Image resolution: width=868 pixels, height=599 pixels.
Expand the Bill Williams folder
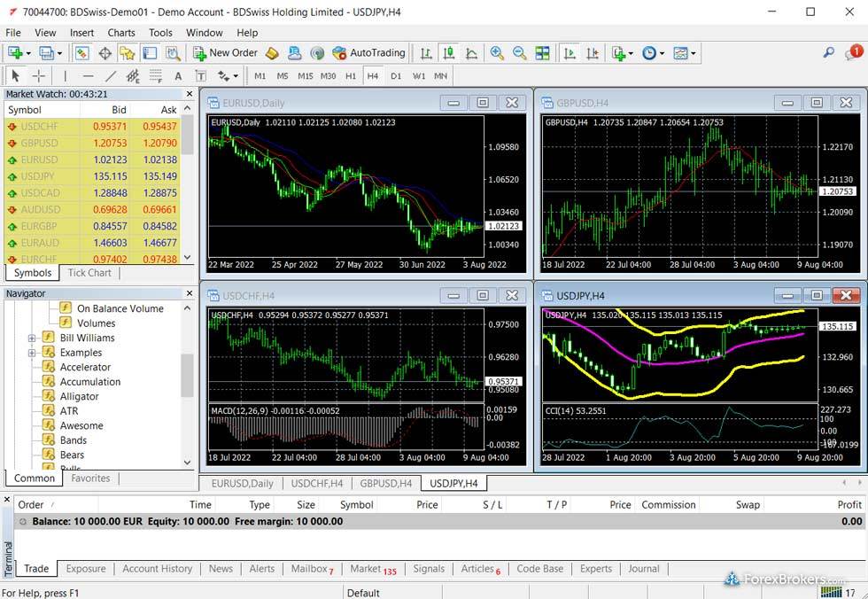click(32, 338)
